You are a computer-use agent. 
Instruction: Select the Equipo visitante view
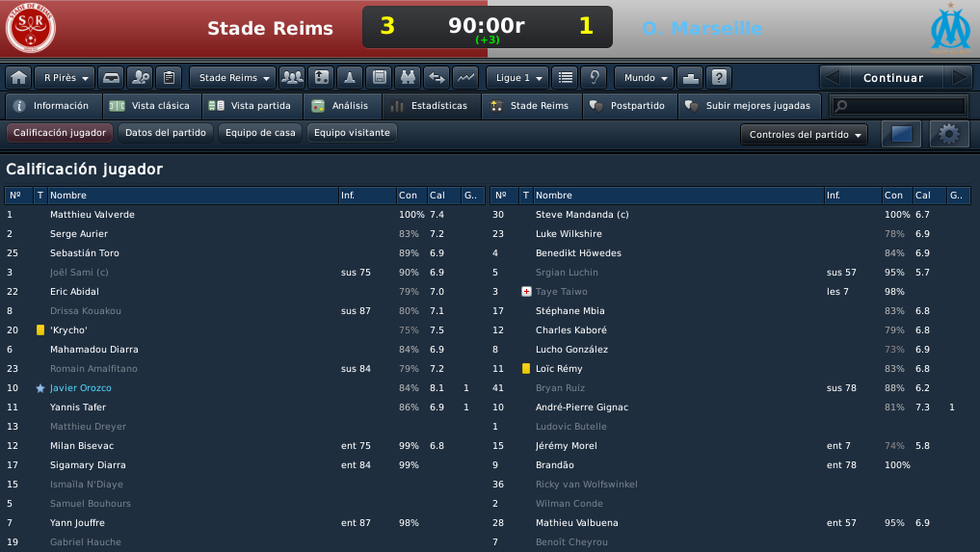(352, 133)
